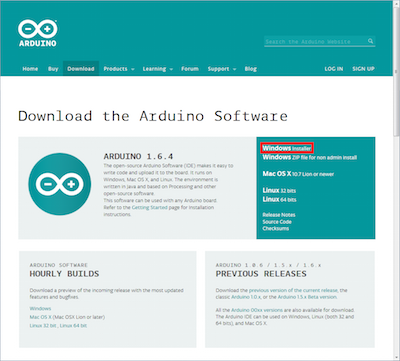The width and height of the screenshot is (400, 361).
Task: Open the Forum menu item
Action: point(190,69)
